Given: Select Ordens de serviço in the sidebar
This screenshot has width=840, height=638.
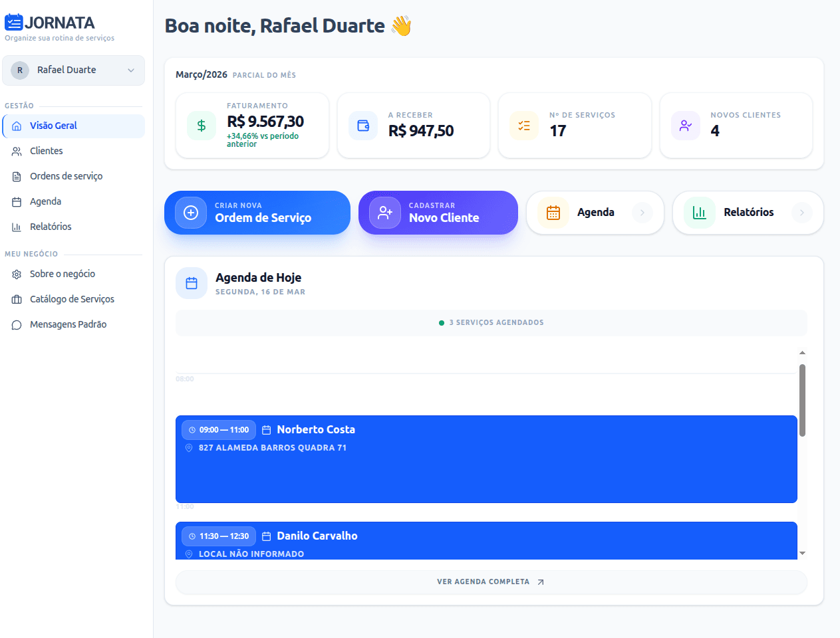Looking at the screenshot, I should pyautogui.click(x=67, y=176).
